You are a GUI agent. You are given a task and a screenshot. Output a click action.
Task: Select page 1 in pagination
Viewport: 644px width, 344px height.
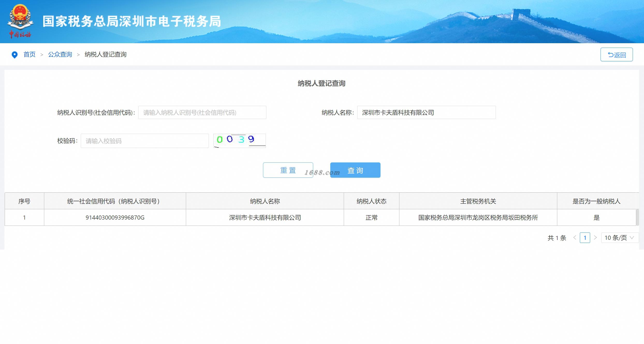[x=585, y=238]
